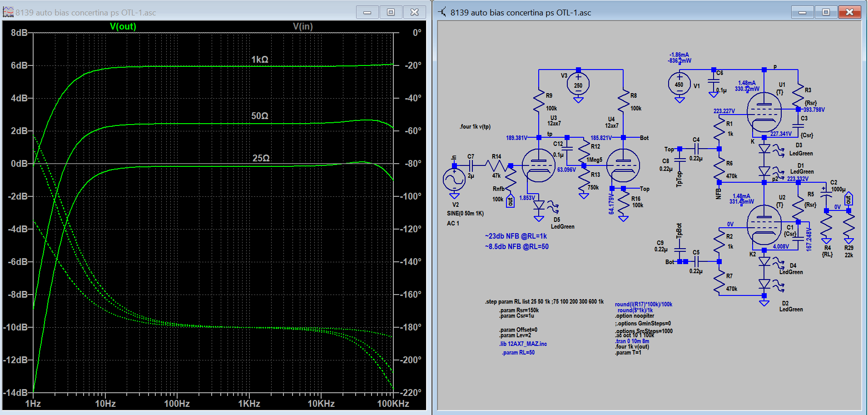The image size is (868, 415).
Task: Click the 1KHz frequency axis label
Action: pos(249,404)
